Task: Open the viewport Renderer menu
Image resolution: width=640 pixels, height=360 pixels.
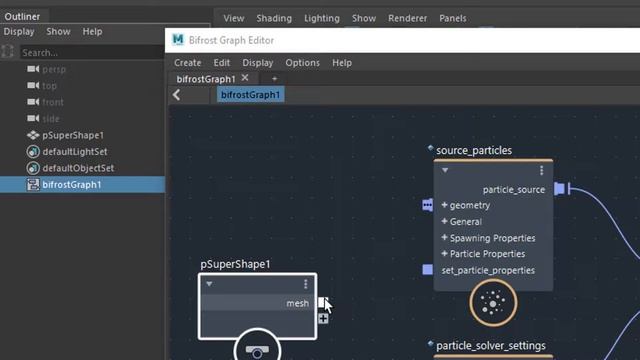Action: [x=407, y=18]
